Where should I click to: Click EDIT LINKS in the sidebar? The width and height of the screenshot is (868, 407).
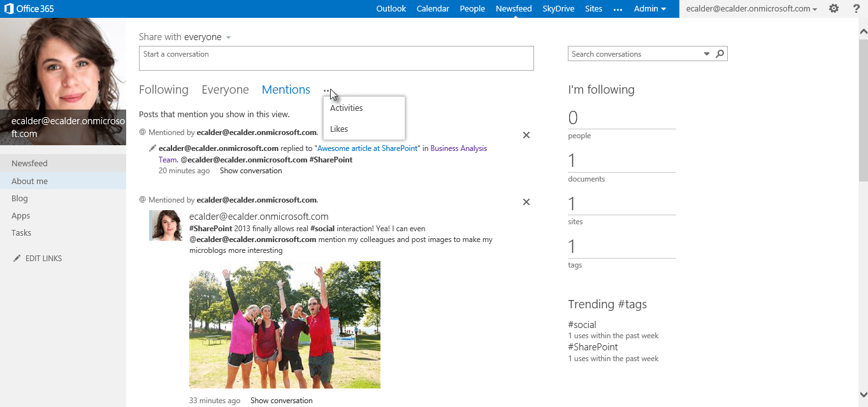coord(43,259)
